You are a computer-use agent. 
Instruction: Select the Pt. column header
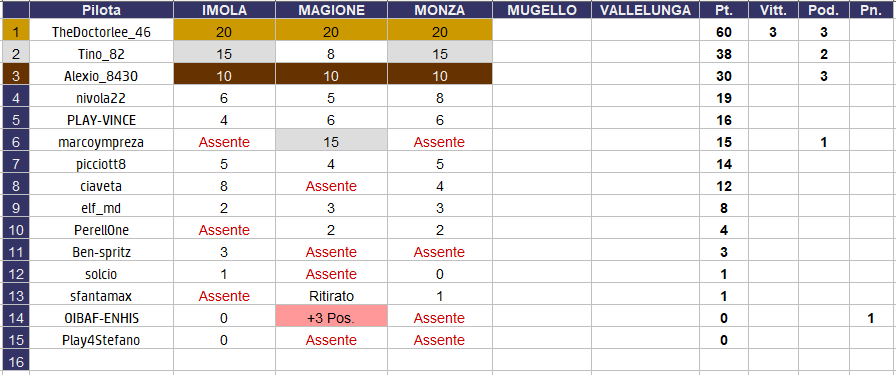point(723,10)
